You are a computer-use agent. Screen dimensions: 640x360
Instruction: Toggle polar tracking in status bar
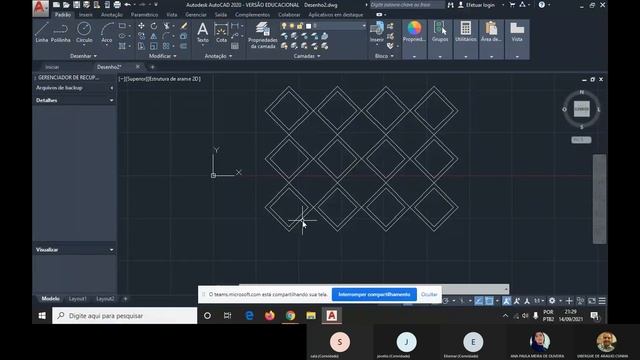446,301
